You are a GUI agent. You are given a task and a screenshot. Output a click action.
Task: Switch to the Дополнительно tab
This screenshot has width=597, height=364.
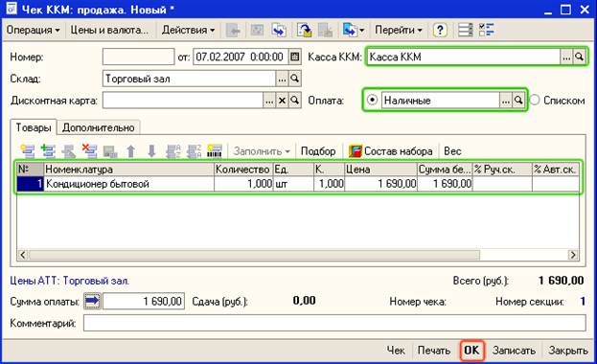pyautogui.click(x=99, y=127)
